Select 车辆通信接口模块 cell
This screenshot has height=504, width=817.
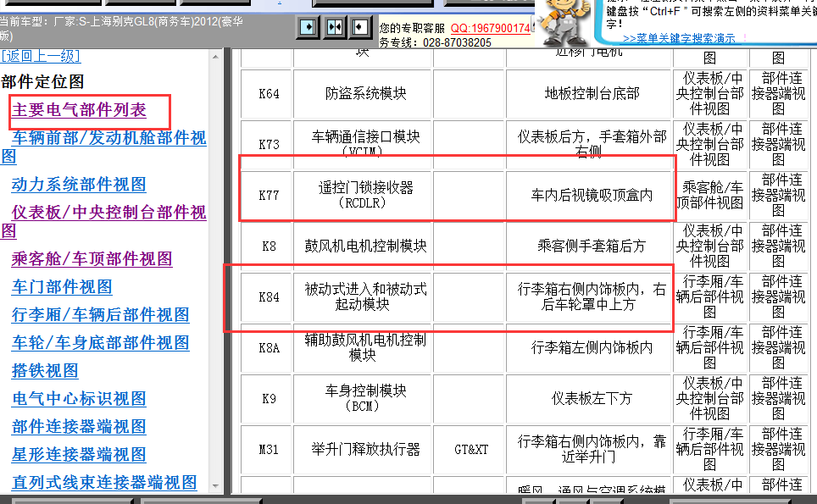[364, 144]
